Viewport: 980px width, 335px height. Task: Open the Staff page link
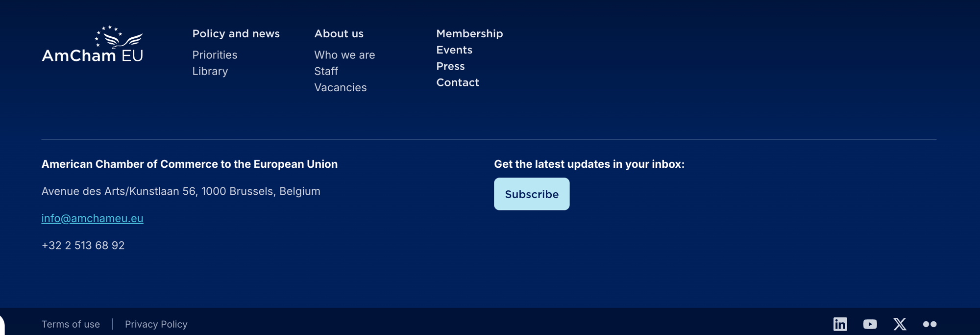(x=326, y=71)
